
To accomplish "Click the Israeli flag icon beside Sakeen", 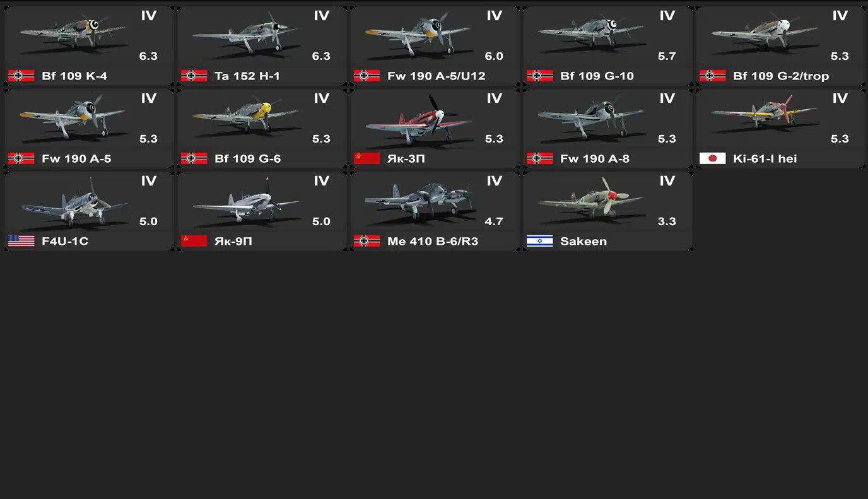I will click(539, 241).
